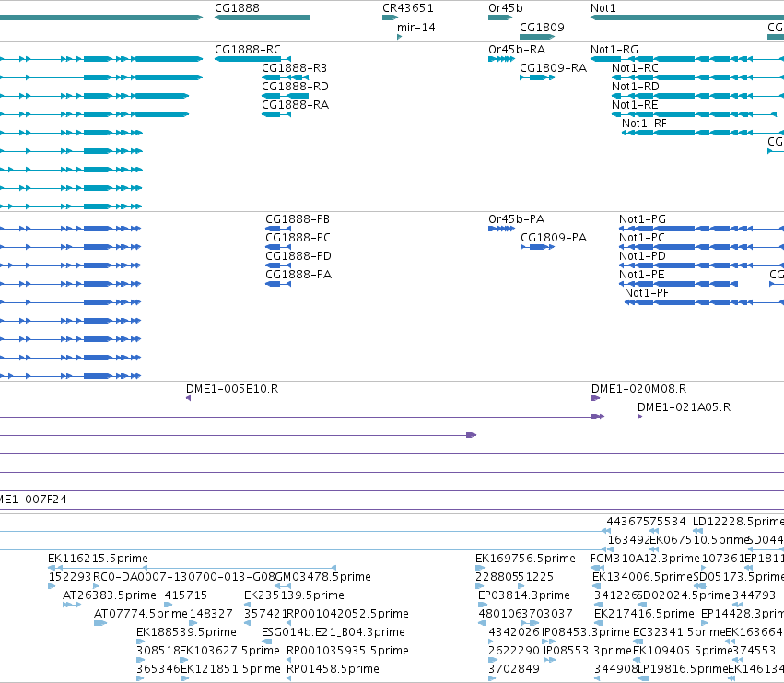Select the IP08553.3prime EST

tap(549, 660)
